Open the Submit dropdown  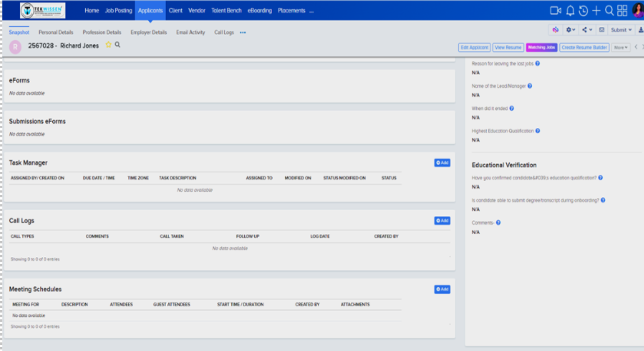[621, 30]
